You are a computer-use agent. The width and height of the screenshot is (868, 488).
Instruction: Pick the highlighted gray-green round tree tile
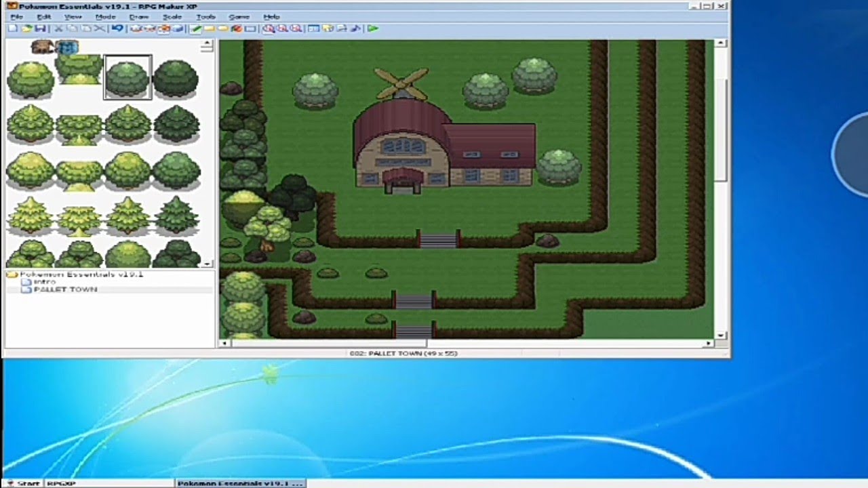pos(127,77)
